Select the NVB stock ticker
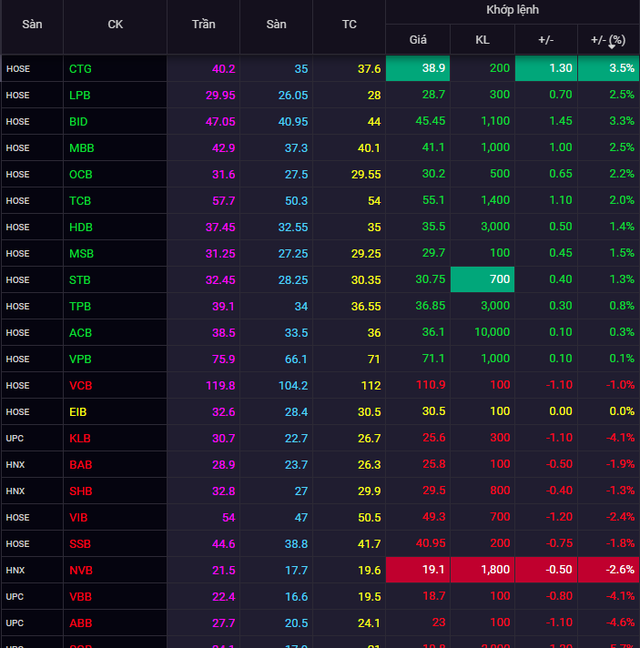The width and height of the screenshot is (640, 648). (x=80, y=570)
